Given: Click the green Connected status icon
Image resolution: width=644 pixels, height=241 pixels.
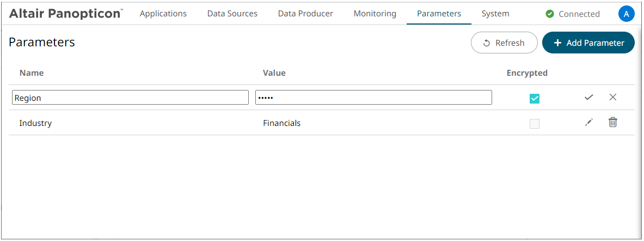Looking at the screenshot, I should coord(550,14).
